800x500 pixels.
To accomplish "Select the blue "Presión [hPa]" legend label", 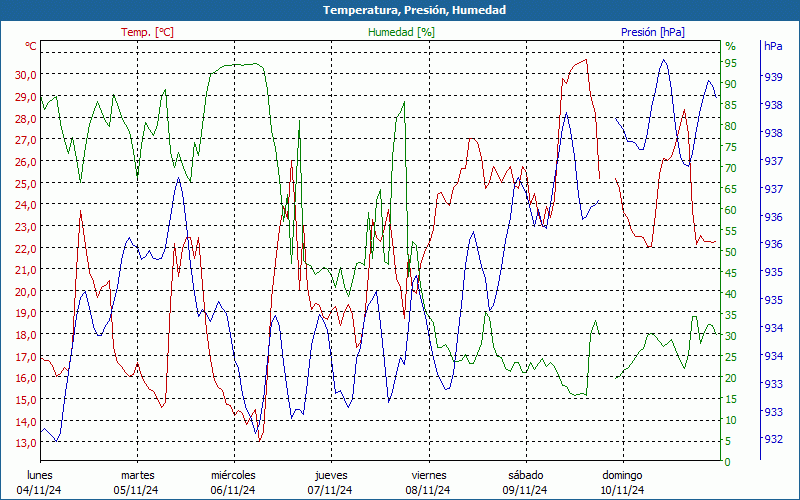I will pos(653,32).
